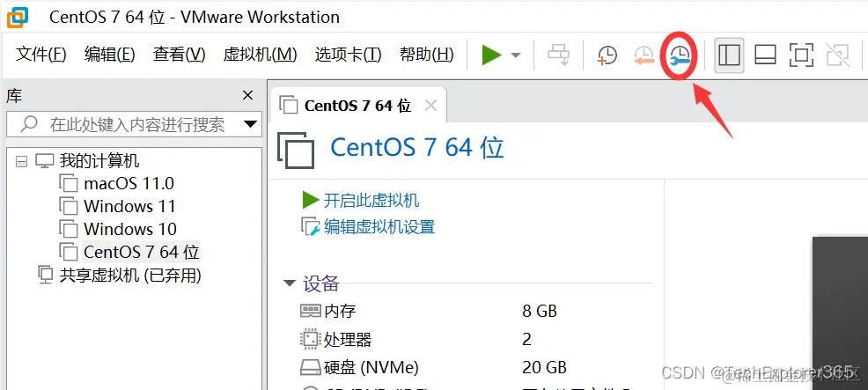This screenshot has width=868, height=390.
Task: Collapse the 设备 section triangle
Action: point(290,283)
